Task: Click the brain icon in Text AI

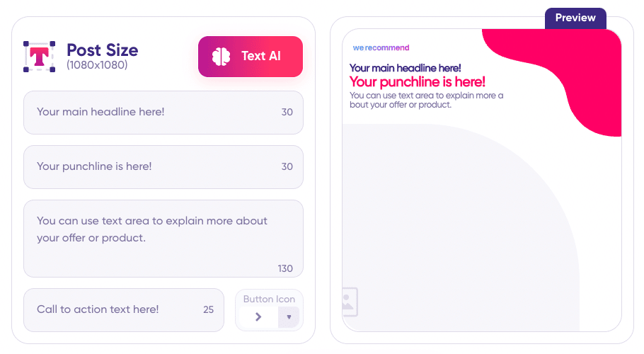Action: coord(221,56)
